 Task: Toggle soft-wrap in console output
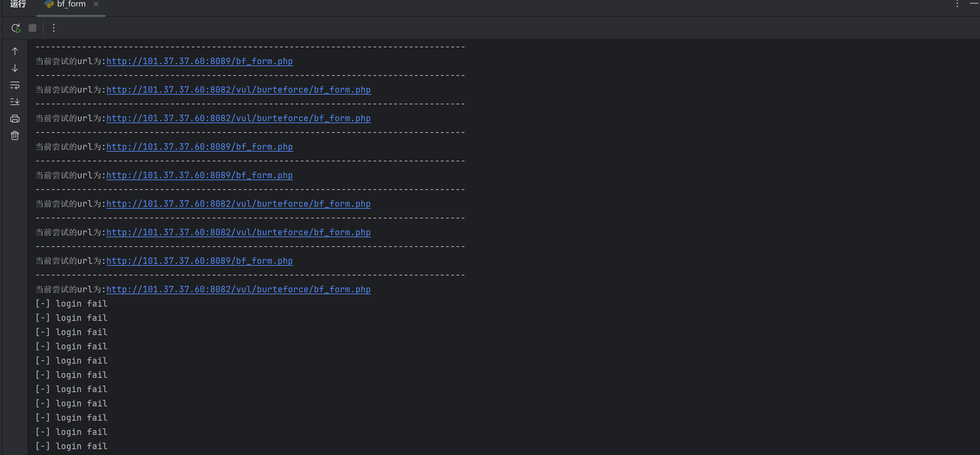coord(15,85)
